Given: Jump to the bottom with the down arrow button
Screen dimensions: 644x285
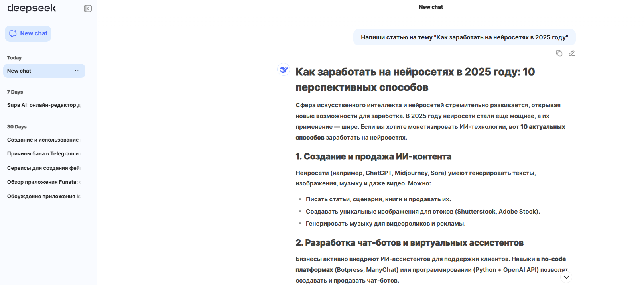Looking at the screenshot, I should point(566,277).
